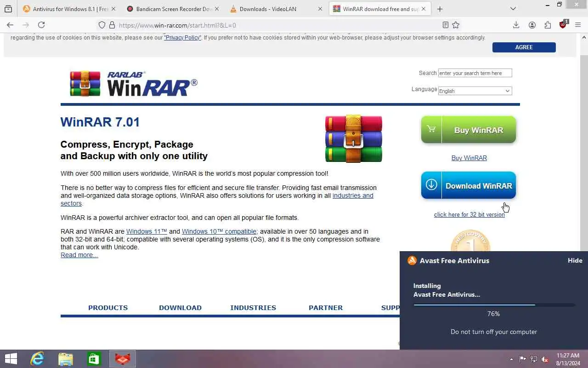Close the WinRAR download tab

(424, 9)
